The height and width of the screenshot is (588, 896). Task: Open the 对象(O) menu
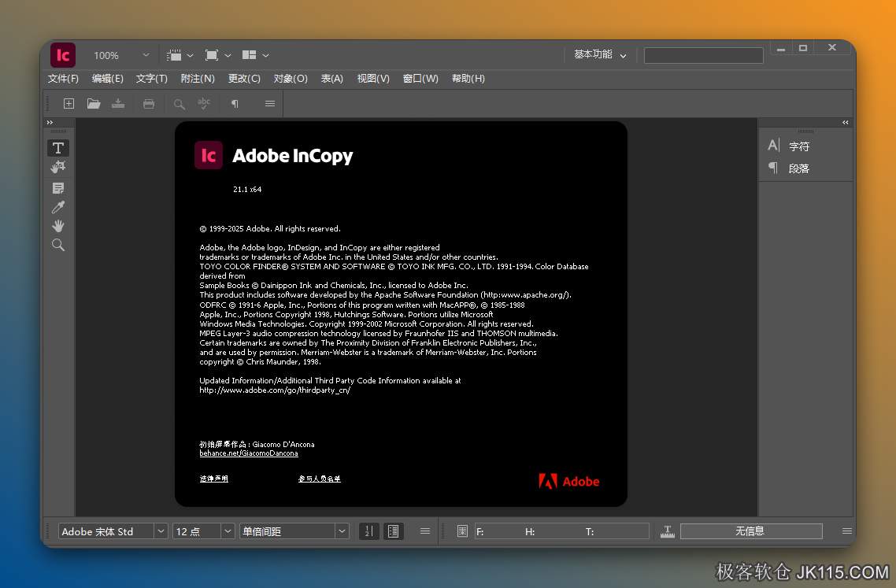(x=291, y=78)
